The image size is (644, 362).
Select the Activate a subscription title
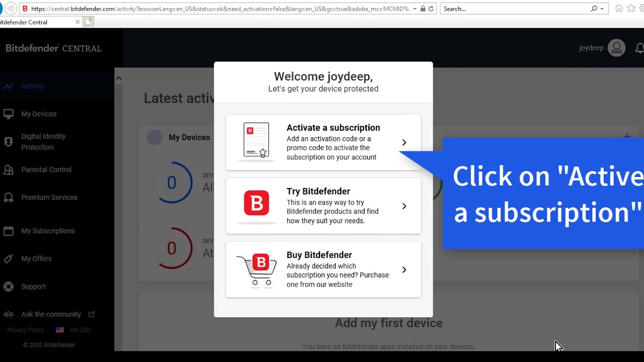pos(333,128)
